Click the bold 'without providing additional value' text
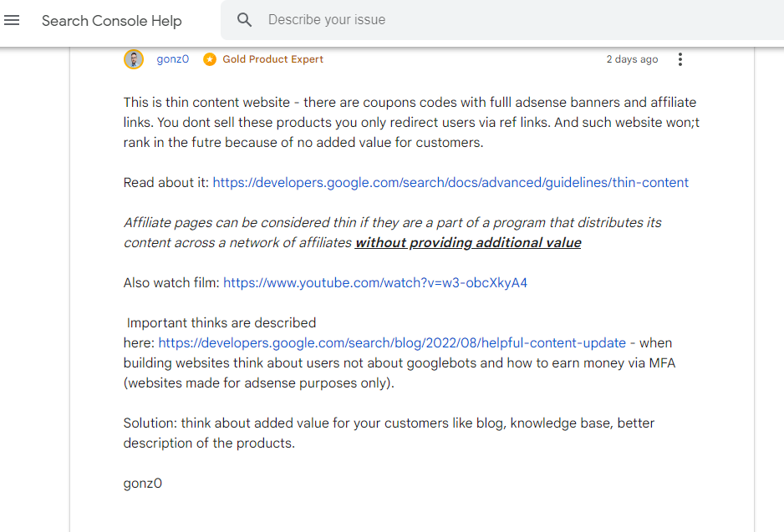This screenshot has height=532, width=784. pos(468,243)
